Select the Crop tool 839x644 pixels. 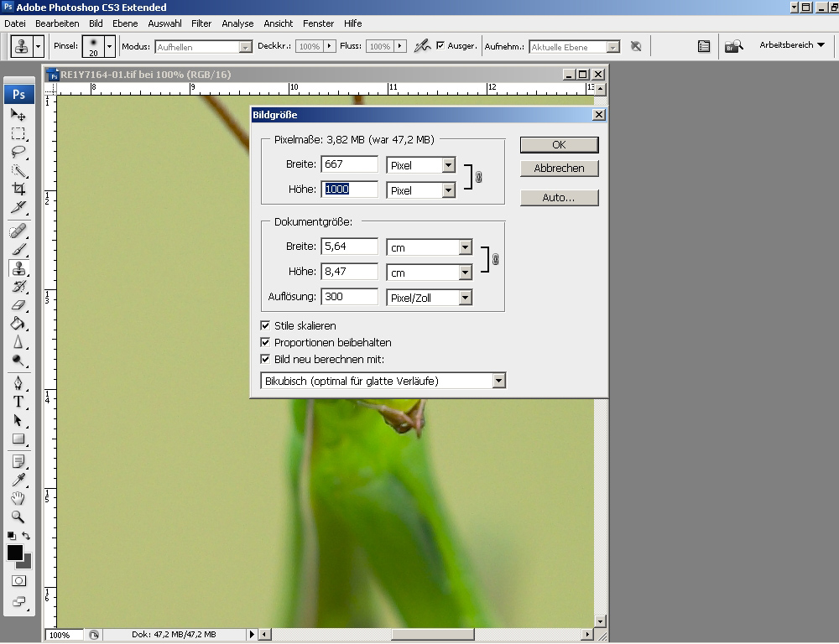pos(18,189)
